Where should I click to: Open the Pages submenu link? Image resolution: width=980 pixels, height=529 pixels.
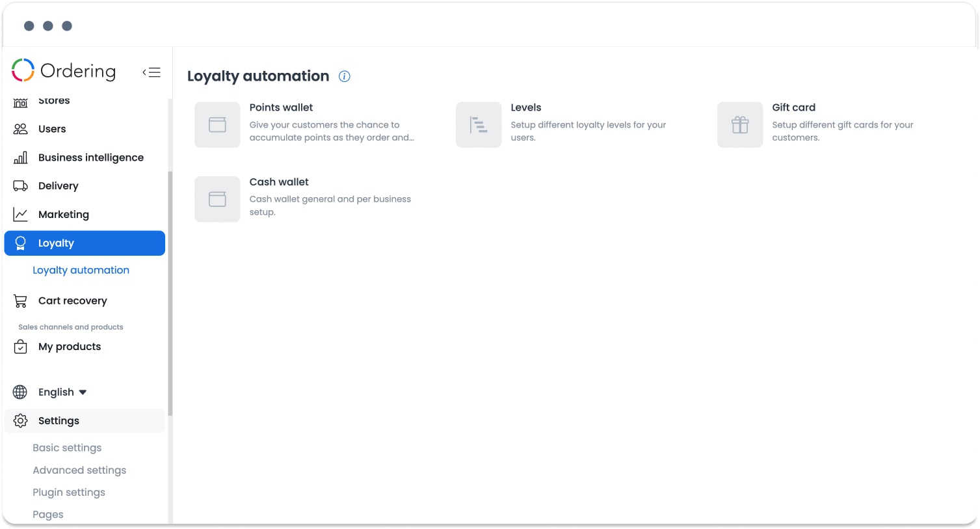click(48, 514)
